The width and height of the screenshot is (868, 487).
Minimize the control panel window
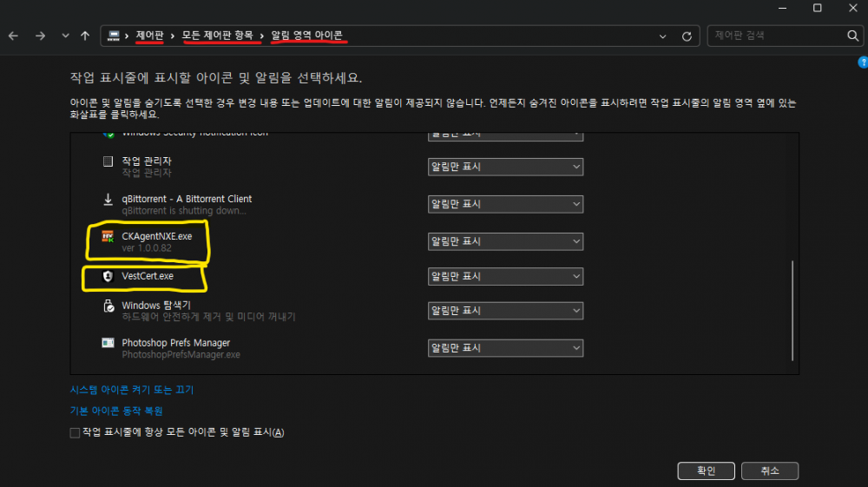pos(782,9)
